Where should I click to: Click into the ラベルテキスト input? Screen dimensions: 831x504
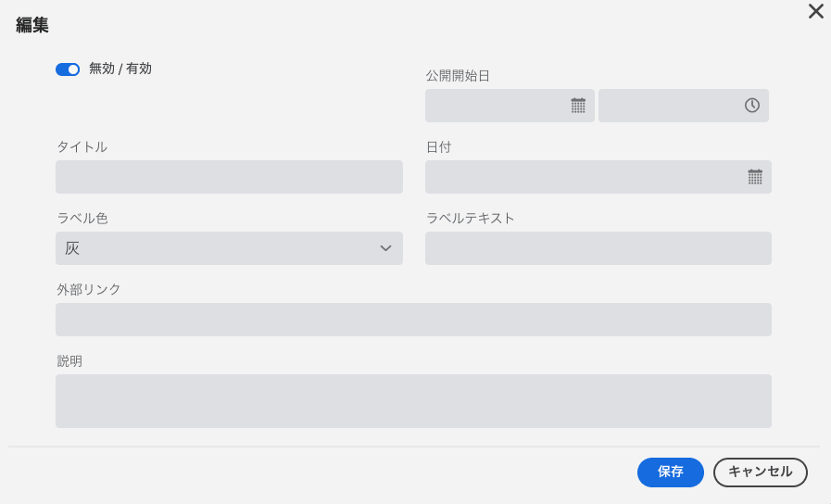click(598, 248)
